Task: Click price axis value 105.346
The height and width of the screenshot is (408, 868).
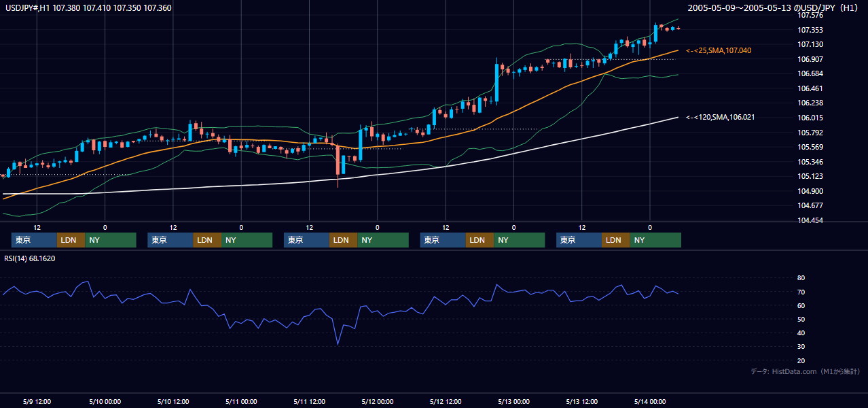Action: [x=810, y=162]
